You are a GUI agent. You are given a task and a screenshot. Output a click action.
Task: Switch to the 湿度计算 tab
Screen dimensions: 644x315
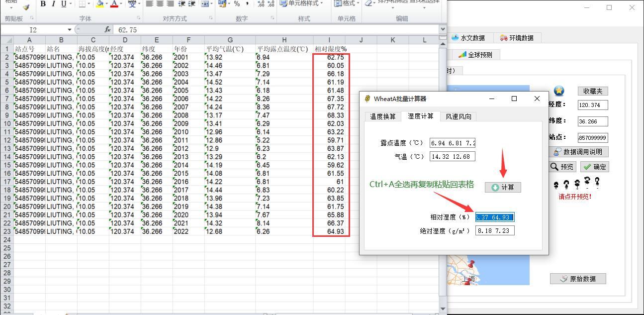coord(420,116)
